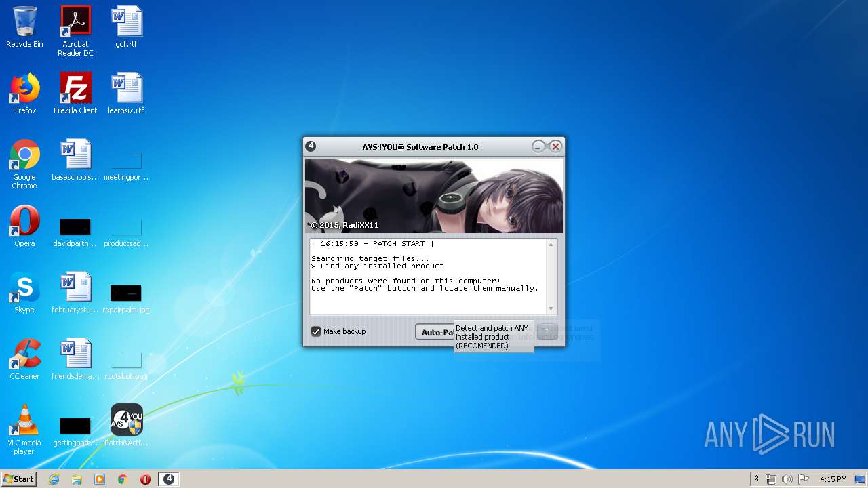Select the learnsix.rtf document icon
The height and width of the screenshot is (488, 868).
point(126,94)
